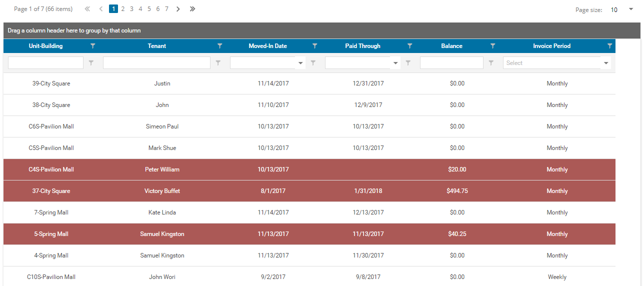The height and width of the screenshot is (286, 644).
Task: Click the Weekly invoice period cell
Action: coord(557,277)
